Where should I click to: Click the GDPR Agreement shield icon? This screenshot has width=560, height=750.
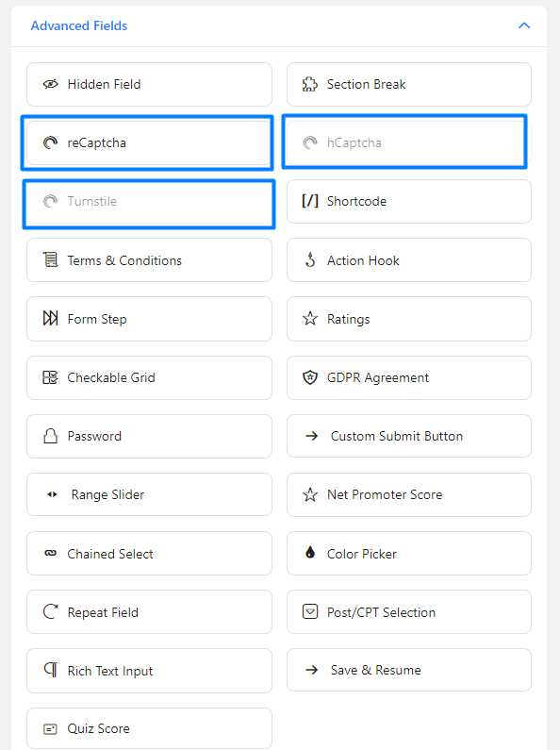pos(309,377)
